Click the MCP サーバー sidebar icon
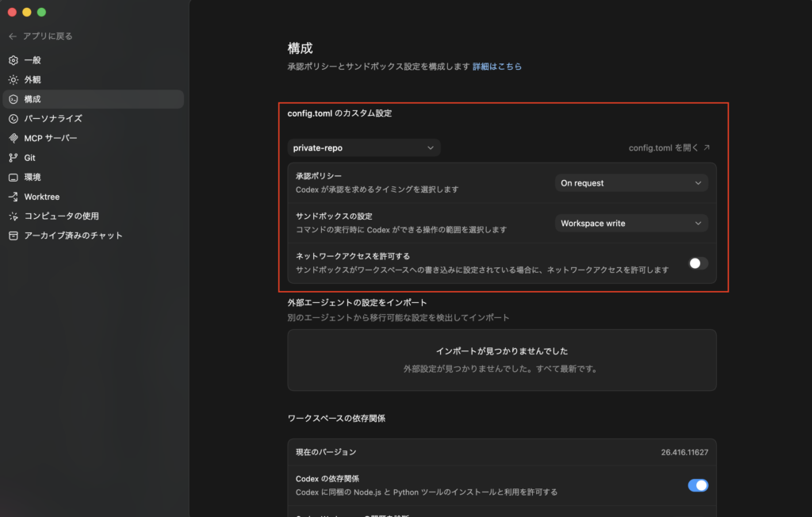812x517 pixels. pos(13,138)
